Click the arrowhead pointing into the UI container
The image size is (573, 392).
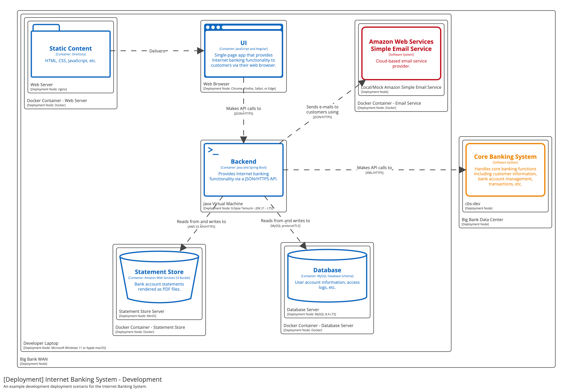[201, 51]
